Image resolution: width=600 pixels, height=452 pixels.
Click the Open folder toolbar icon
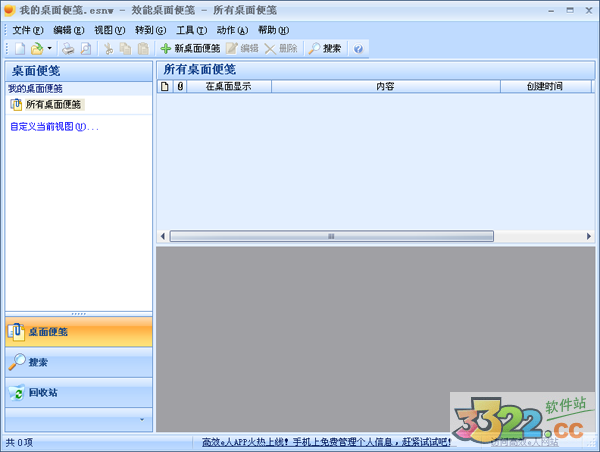[x=37, y=49]
